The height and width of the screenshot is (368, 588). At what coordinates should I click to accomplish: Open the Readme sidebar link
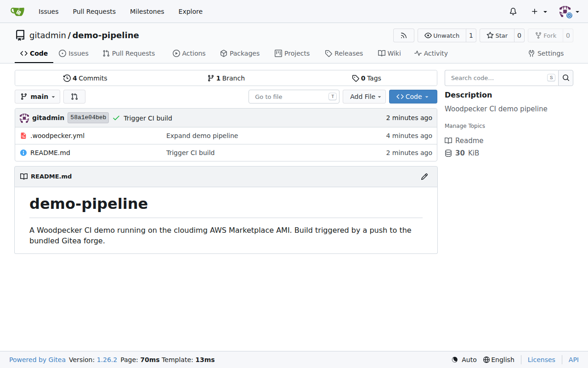(x=464, y=141)
